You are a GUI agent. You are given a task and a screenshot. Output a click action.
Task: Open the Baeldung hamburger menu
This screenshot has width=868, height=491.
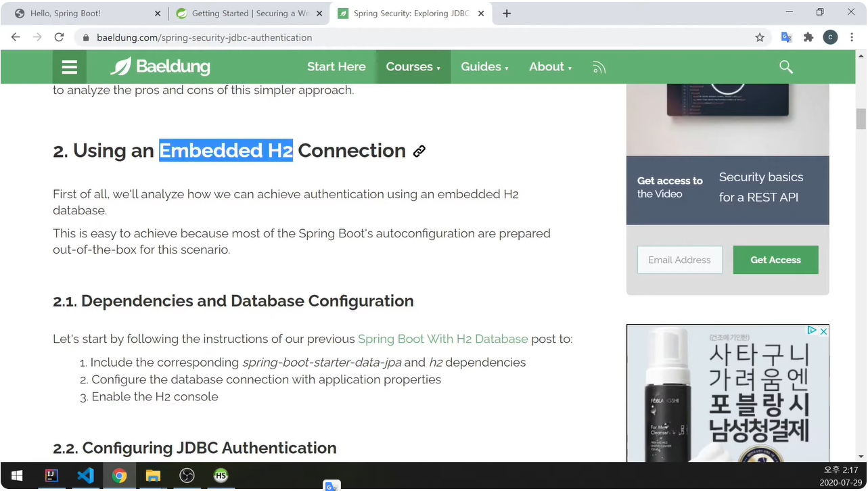coord(69,67)
